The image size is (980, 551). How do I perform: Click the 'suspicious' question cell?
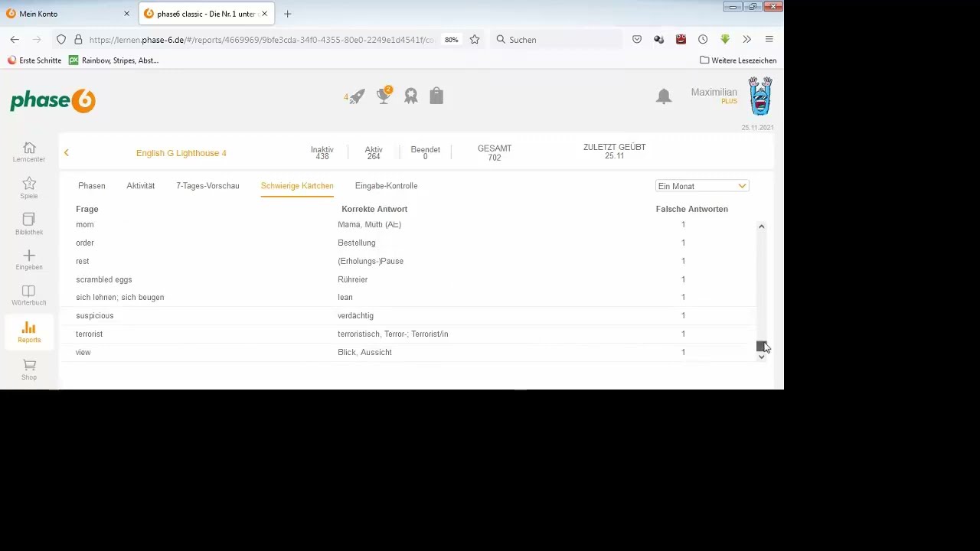tap(95, 315)
